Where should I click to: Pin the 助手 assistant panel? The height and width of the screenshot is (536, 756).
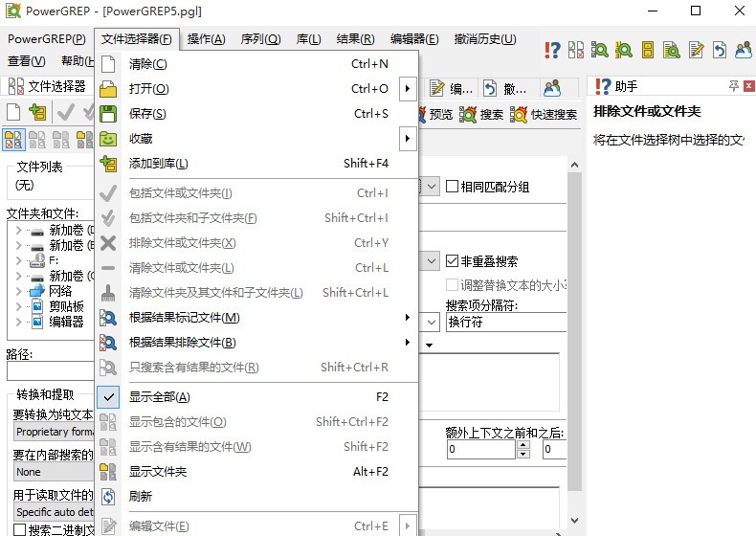tap(733, 86)
